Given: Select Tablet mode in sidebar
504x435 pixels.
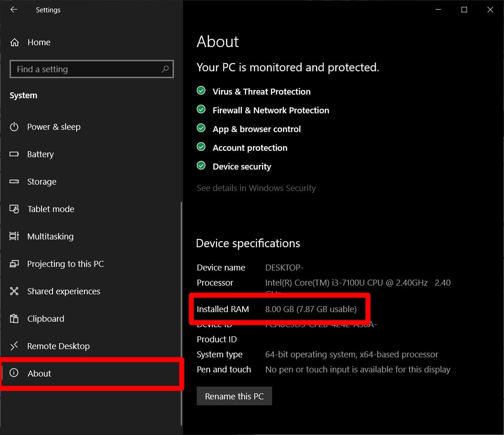Looking at the screenshot, I should click(91, 209).
